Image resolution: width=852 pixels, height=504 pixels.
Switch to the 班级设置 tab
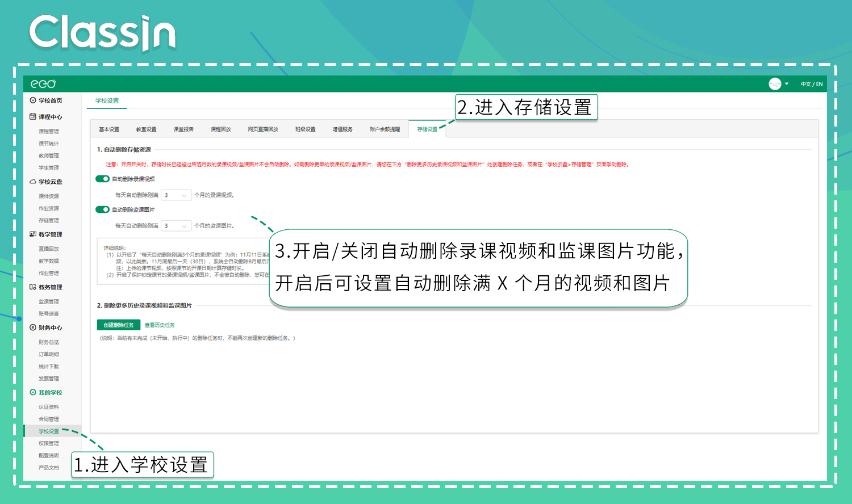(306, 129)
